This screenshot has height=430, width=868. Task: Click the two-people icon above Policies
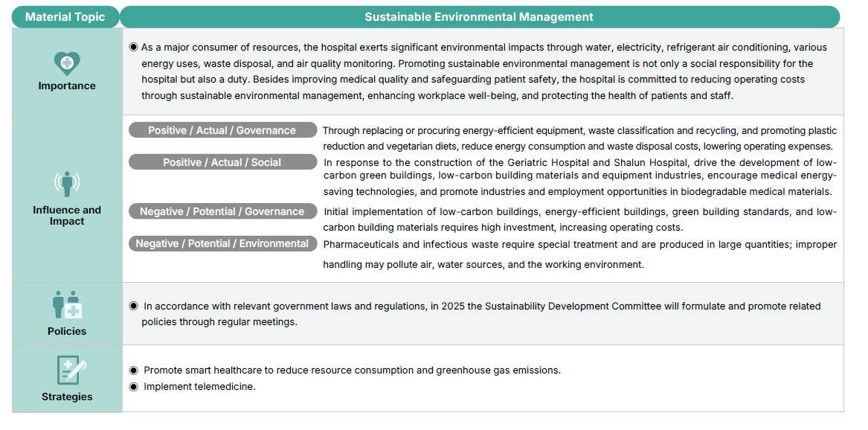[67, 305]
